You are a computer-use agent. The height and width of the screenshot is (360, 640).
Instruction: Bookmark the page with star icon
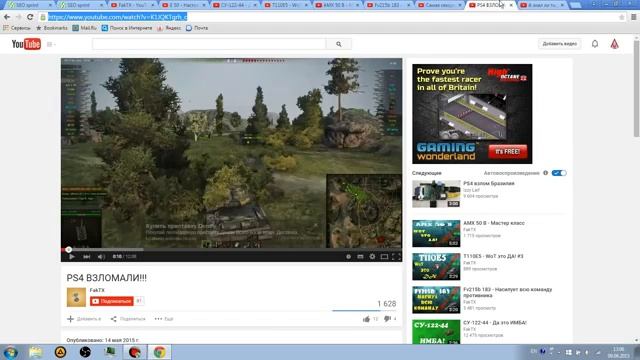(622, 17)
